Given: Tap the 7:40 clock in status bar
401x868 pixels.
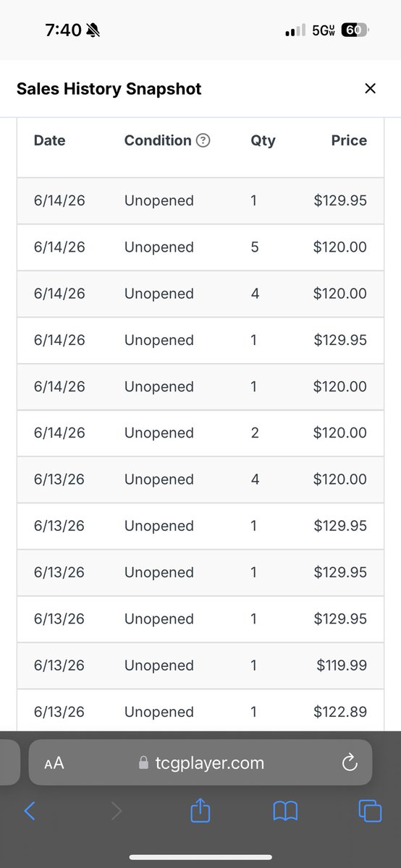Looking at the screenshot, I should point(63,30).
